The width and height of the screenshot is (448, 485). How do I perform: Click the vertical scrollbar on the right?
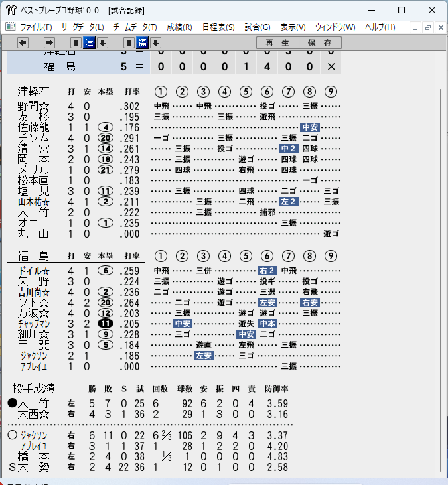point(441,280)
